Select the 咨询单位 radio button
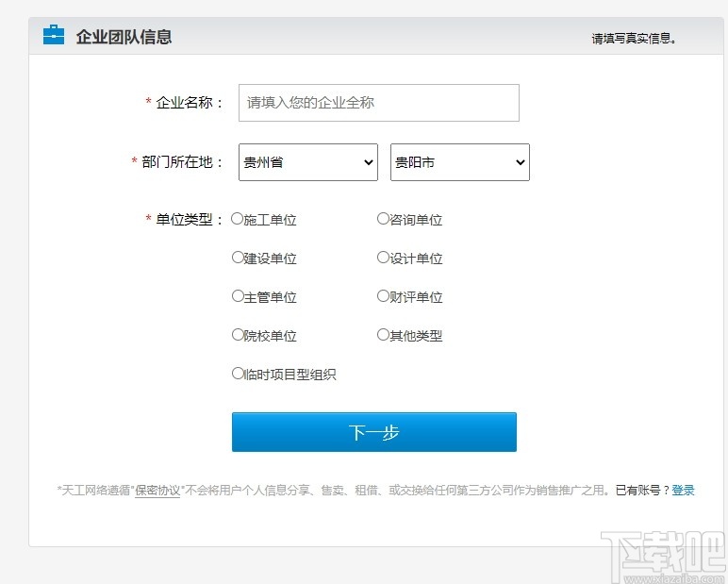The width and height of the screenshot is (728, 584). [x=383, y=218]
